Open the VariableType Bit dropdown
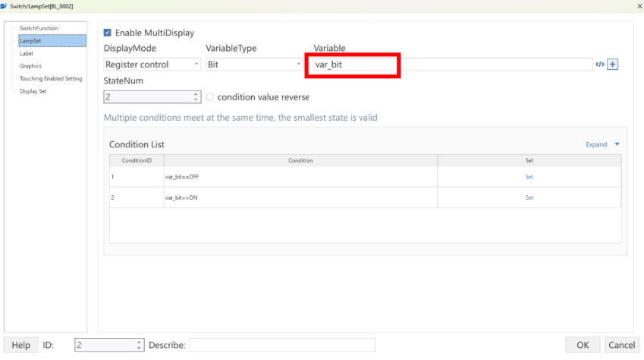Image resolution: width=644 pixels, height=360 pixels. tap(254, 65)
